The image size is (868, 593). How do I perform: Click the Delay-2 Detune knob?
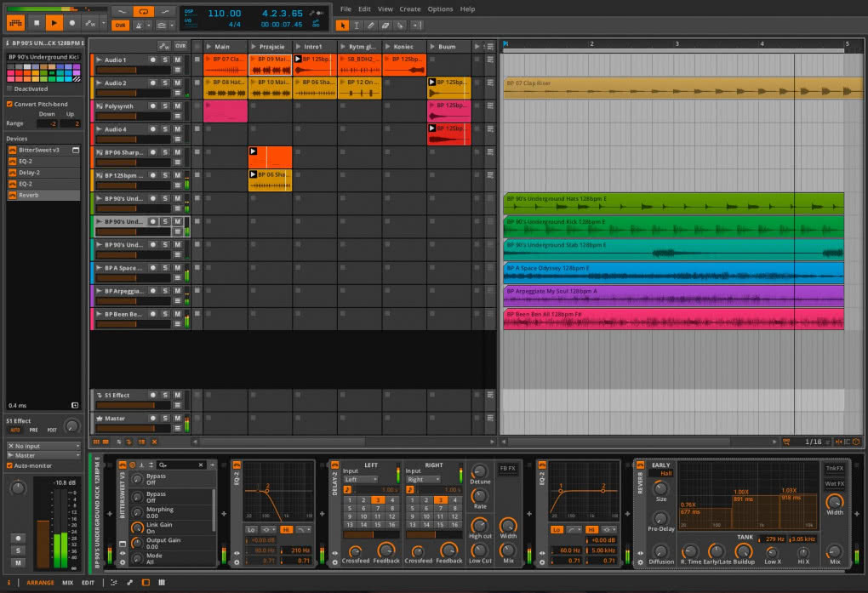coord(479,470)
